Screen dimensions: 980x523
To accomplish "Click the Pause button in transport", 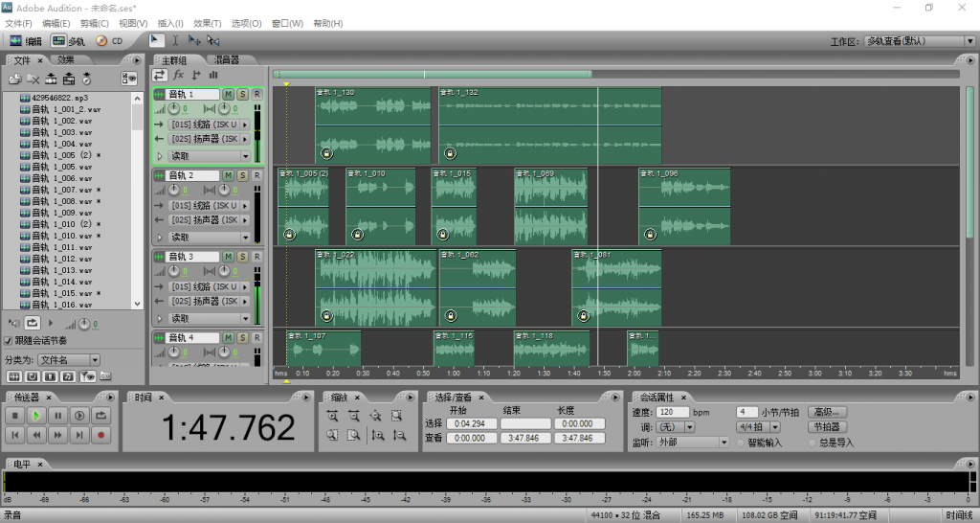I will 58,416.
